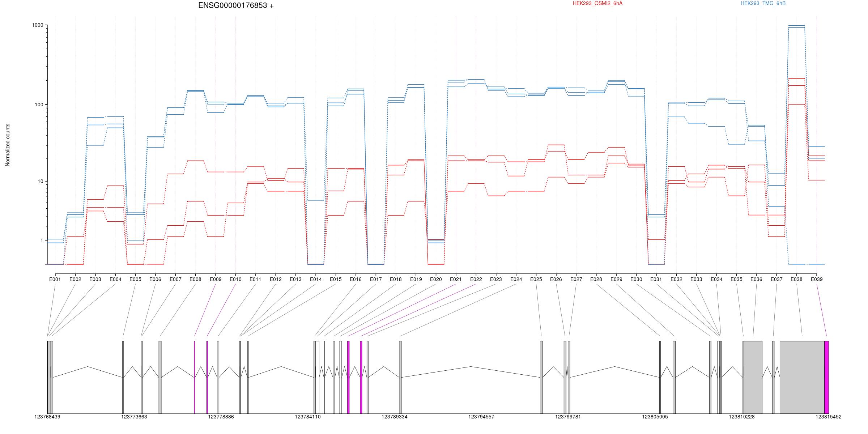Click the gray exon block for E036

click(753, 377)
